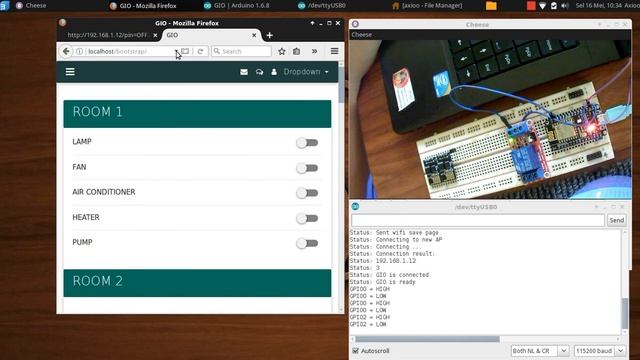Focus the serial monitor message input field
This screenshot has width=640, height=360.
[478, 220]
